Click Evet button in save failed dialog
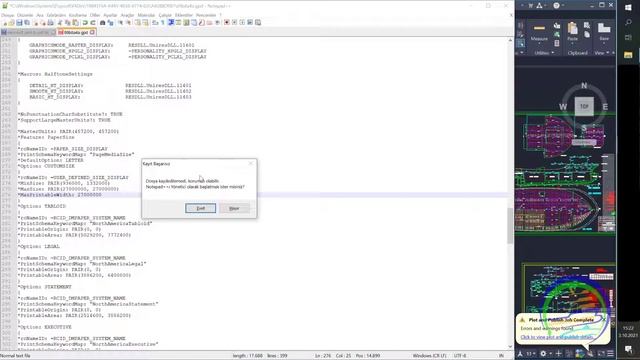Screen dimensions: 640x360 pos(200,208)
